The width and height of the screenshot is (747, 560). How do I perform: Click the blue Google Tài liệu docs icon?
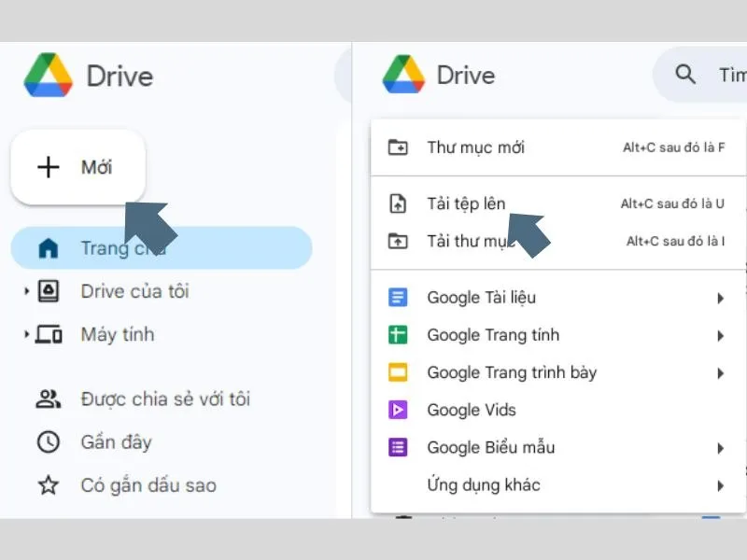coord(398,298)
